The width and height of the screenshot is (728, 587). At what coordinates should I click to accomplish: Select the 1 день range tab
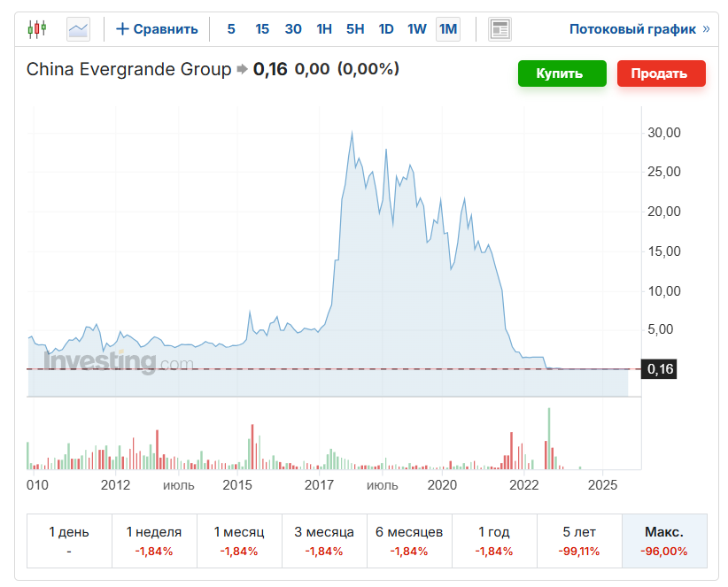click(x=69, y=541)
